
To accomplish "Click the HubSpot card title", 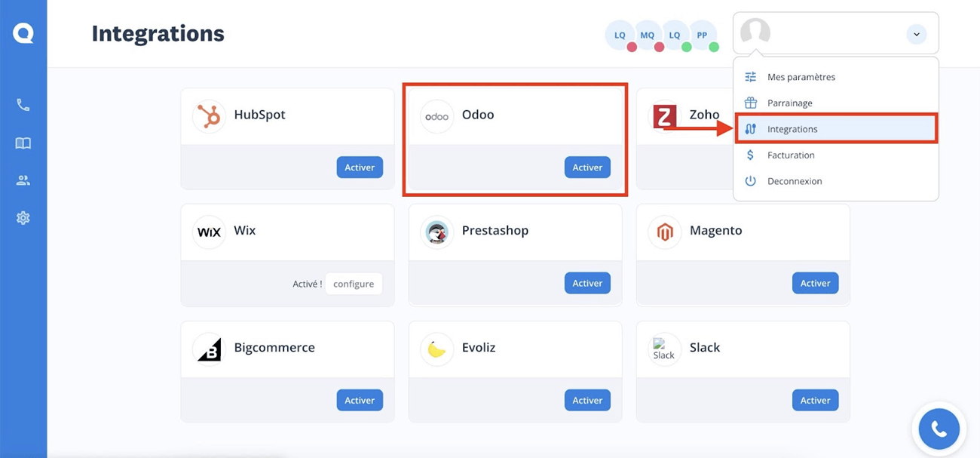I will coord(259,115).
